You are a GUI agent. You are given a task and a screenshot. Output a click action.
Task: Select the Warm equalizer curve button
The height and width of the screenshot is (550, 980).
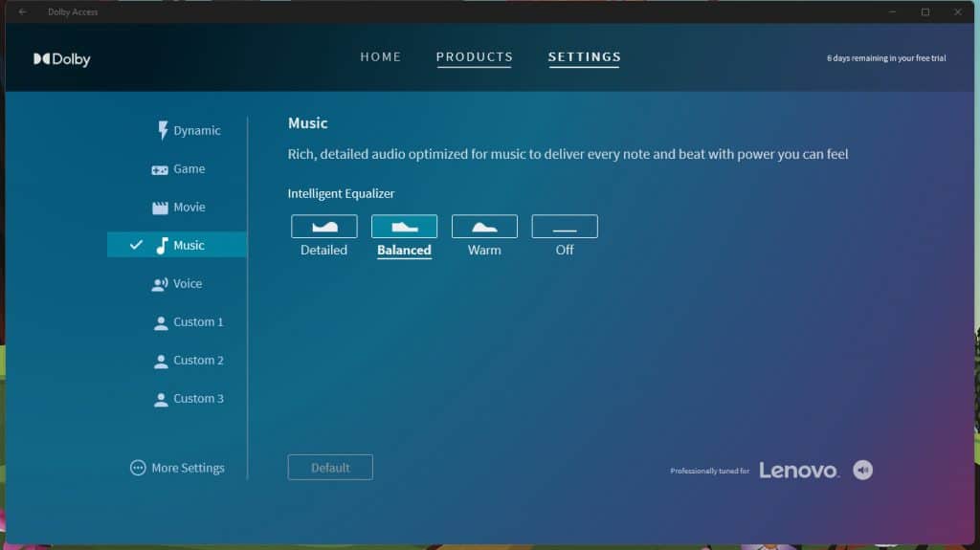pyautogui.click(x=484, y=227)
